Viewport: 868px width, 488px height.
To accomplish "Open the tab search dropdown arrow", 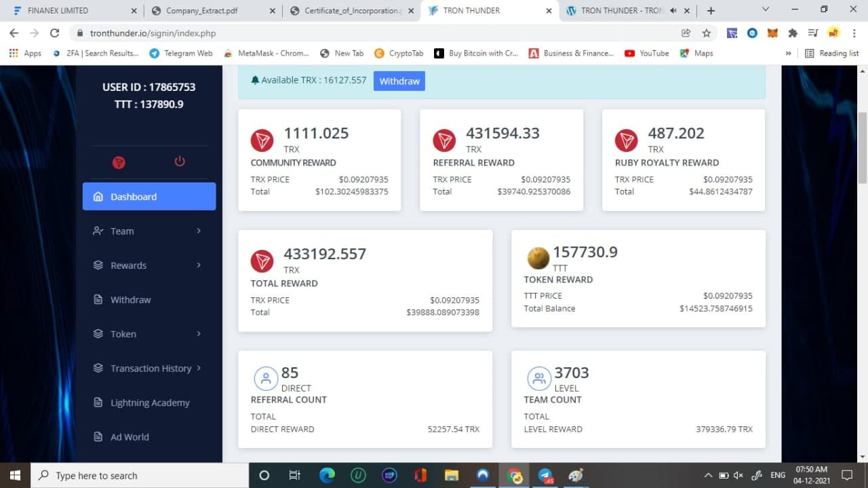I will (766, 10).
